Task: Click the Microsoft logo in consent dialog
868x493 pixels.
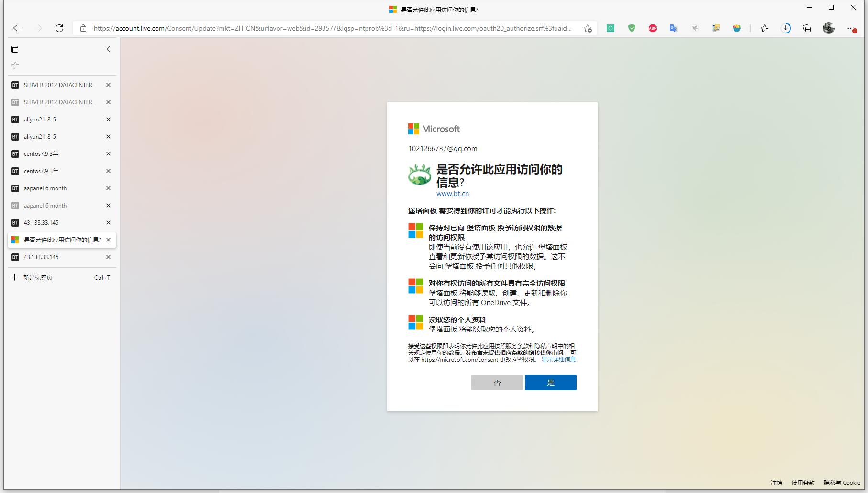Action: tap(434, 129)
